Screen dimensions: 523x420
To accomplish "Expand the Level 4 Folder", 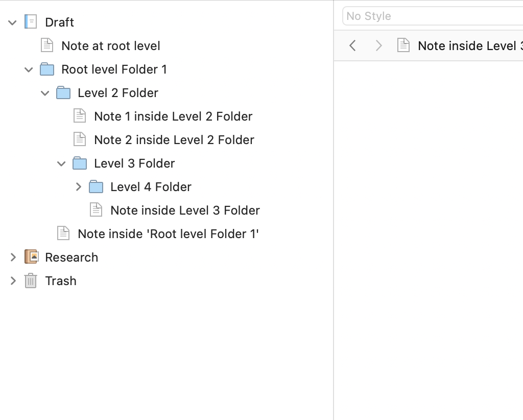I will (x=79, y=187).
